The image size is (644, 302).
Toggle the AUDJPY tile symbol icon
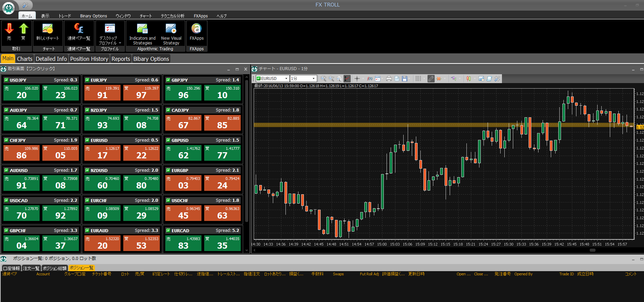(x=6, y=110)
